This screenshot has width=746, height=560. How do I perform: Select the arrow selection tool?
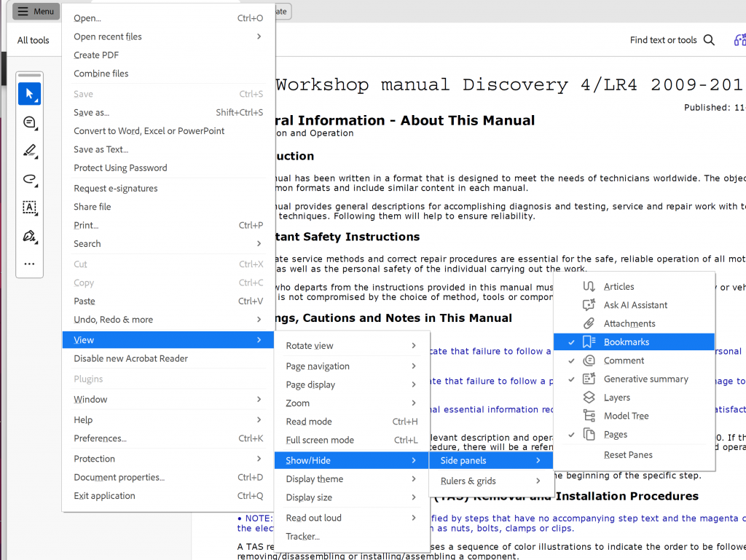pyautogui.click(x=29, y=94)
